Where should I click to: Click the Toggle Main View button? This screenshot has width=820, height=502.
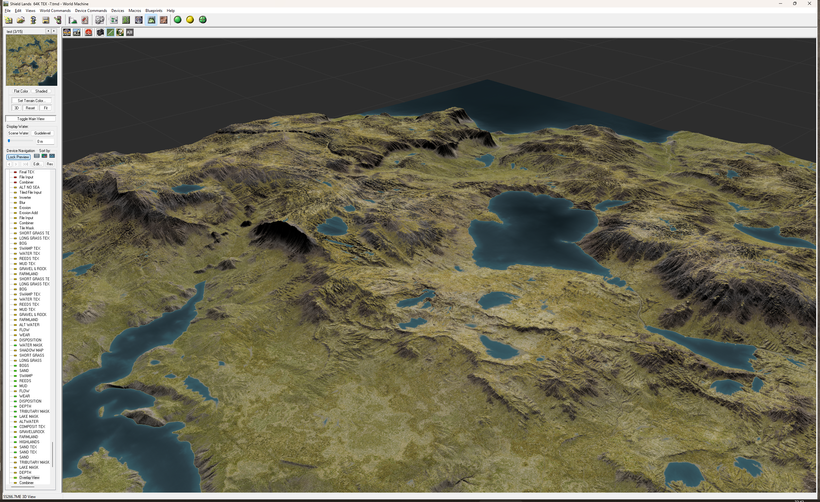pyautogui.click(x=31, y=118)
